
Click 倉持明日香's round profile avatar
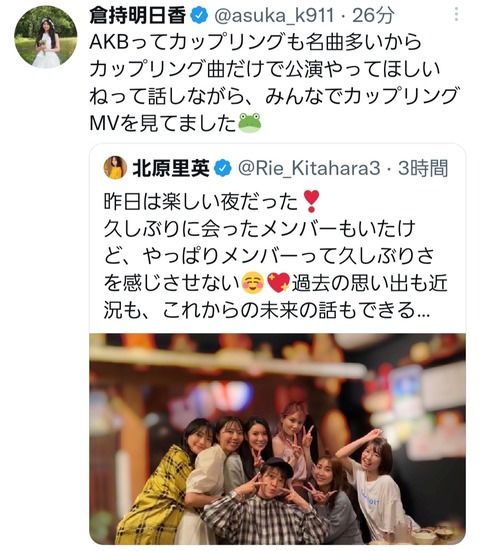click(46, 37)
